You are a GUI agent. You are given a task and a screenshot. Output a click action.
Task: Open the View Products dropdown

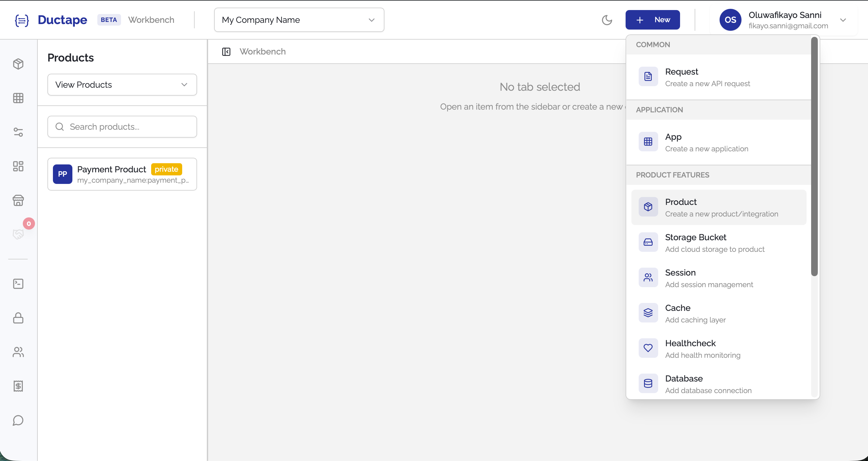[x=122, y=84]
